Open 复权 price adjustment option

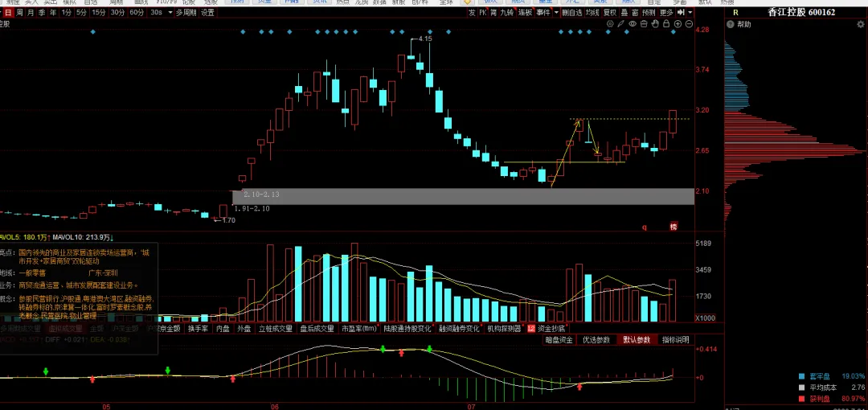[x=610, y=12]
